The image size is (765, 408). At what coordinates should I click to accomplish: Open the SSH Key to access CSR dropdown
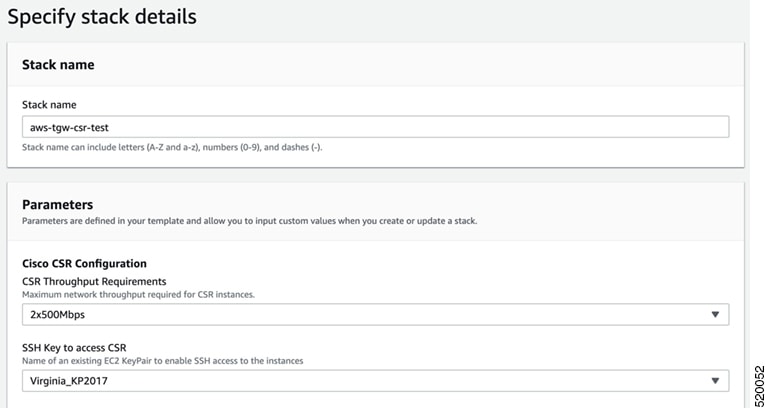375,381
